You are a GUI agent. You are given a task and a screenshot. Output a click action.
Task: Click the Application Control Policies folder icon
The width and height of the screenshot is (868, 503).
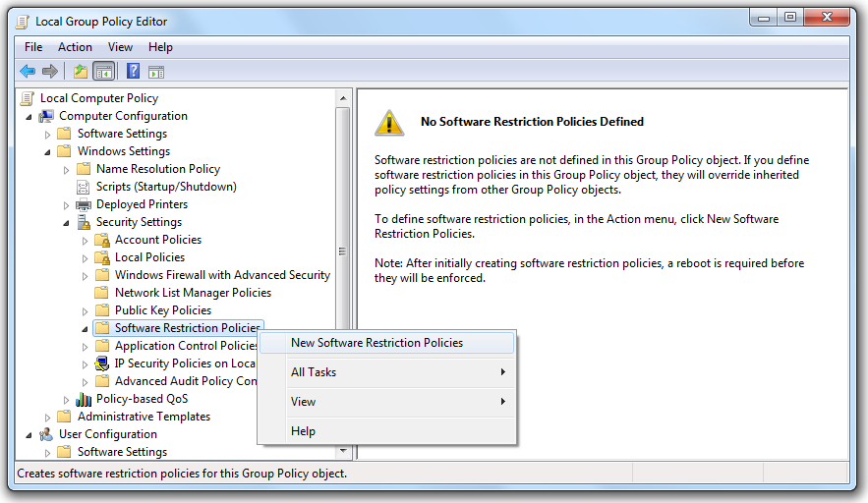[102, 346]
